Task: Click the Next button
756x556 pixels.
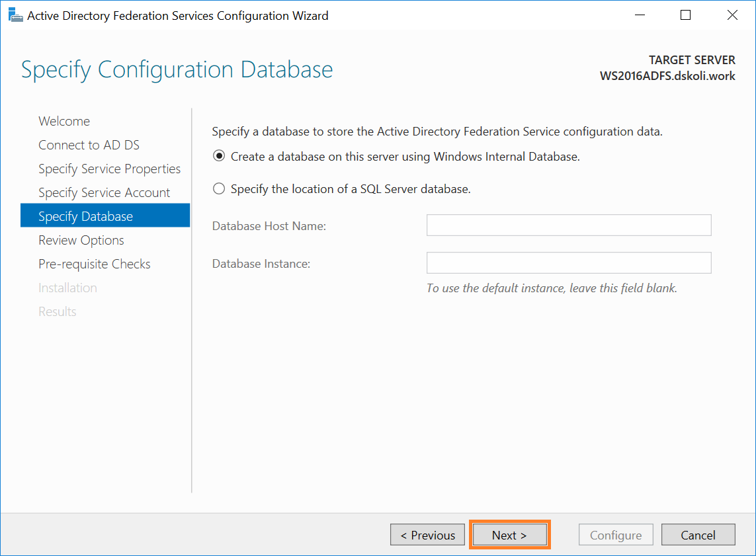Action: [x=510, y=535]
